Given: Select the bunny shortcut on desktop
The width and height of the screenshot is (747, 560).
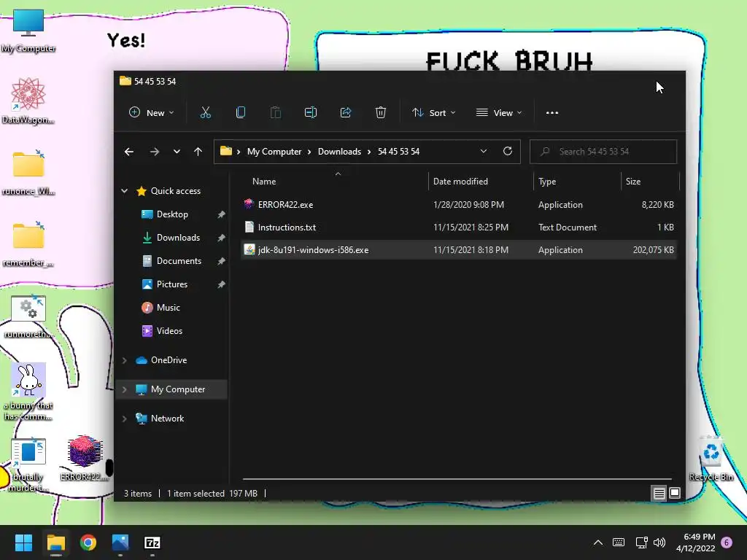Looking at the screenshot, I should [x=28, y=392].
